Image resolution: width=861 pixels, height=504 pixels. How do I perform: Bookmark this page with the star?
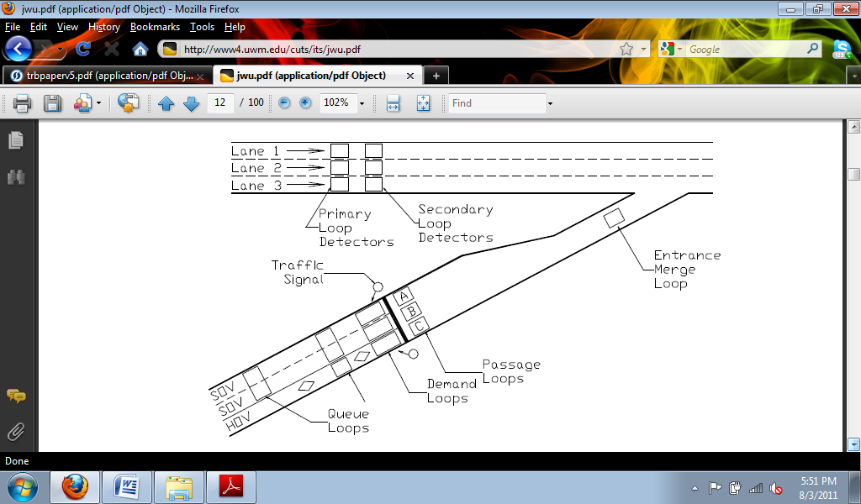626,49
